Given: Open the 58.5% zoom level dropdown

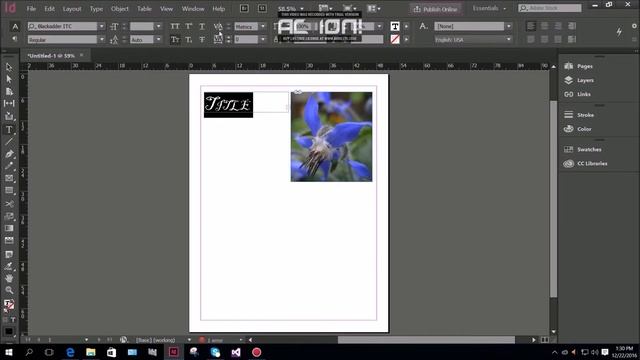Looking at the screenshot, I should tap(302, 9).
